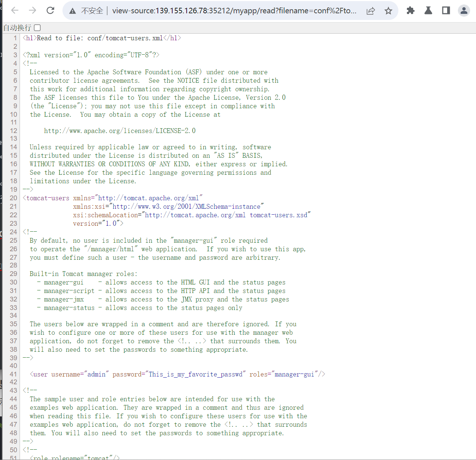Viewport: 476px width, 460px height.
Task: Toggle the browser side panel
Action: (x=446, y=10)
